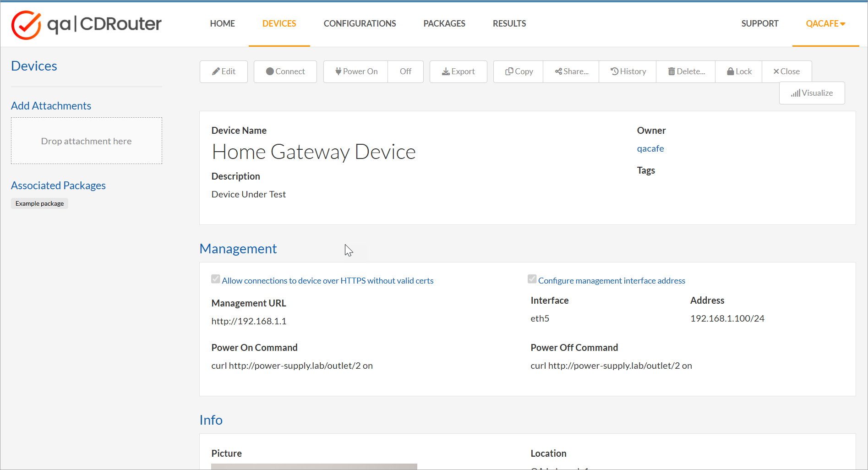The height and width of the screenshot is (470, 868).
Task: Open Visualize chart view
Action: 812,93
